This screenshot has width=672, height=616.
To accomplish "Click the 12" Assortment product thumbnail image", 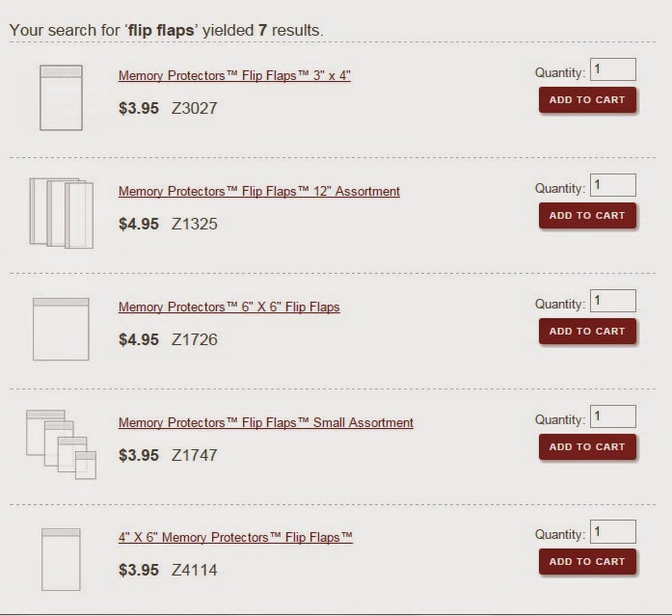I will pyautogui.click(x=62, y=213).
